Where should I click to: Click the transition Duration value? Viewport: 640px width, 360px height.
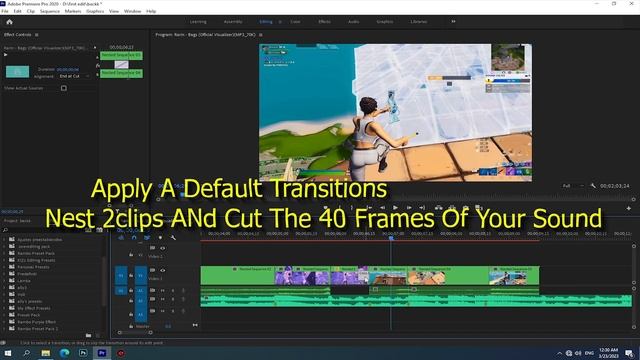coord(68,70)
